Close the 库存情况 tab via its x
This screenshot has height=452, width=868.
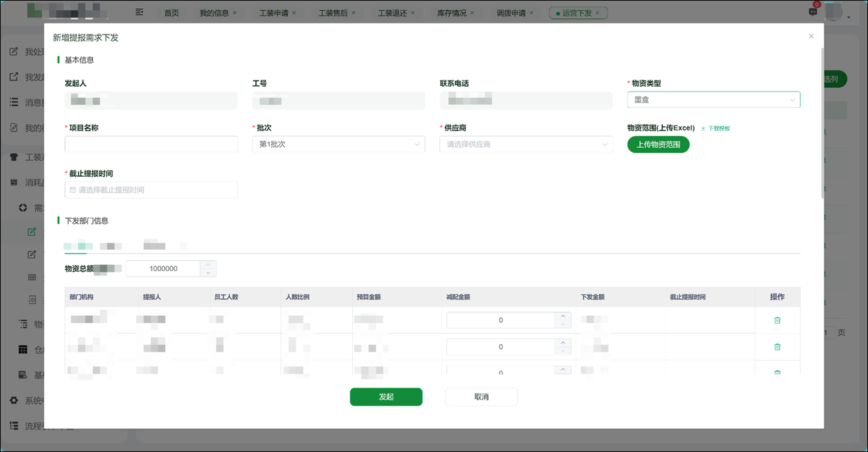(472, 13)
